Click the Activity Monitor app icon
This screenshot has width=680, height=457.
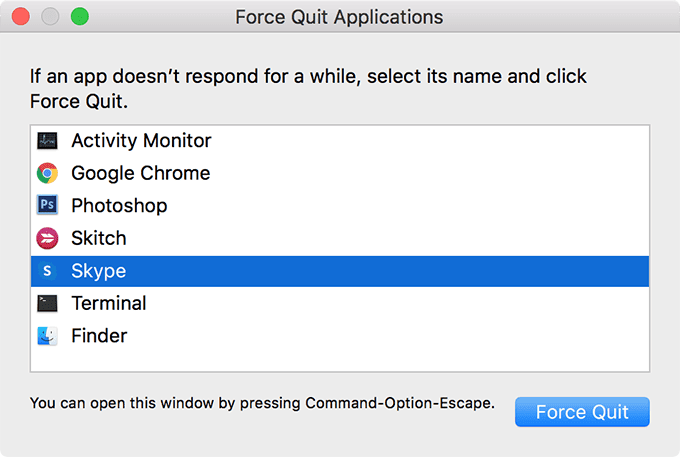tap(47, 140)
